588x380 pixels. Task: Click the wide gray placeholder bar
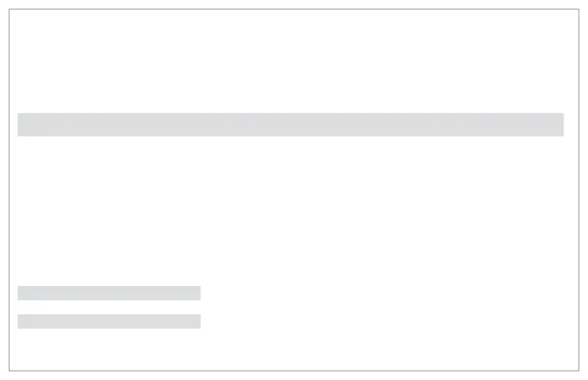[x=291, y=125]
